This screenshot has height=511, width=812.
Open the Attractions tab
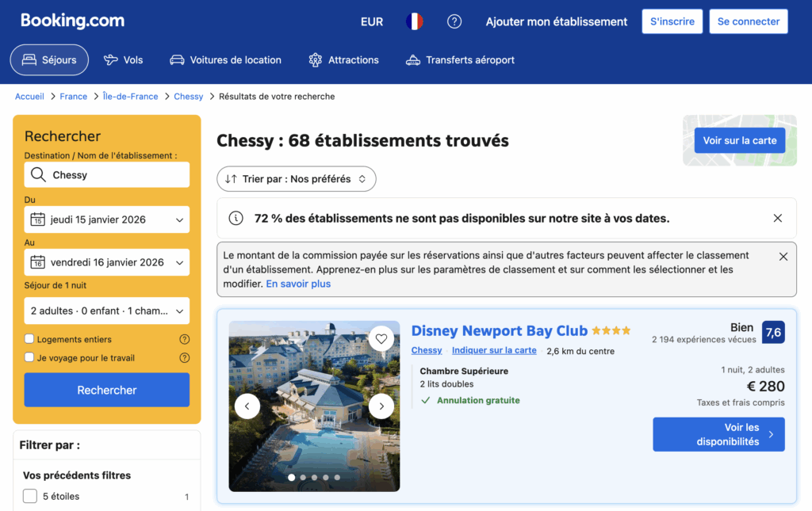tap(344, 60)
